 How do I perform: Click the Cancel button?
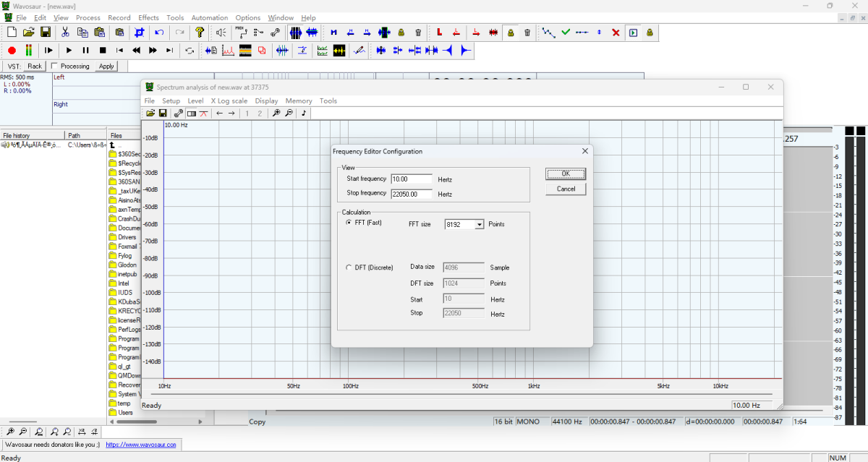566,189
